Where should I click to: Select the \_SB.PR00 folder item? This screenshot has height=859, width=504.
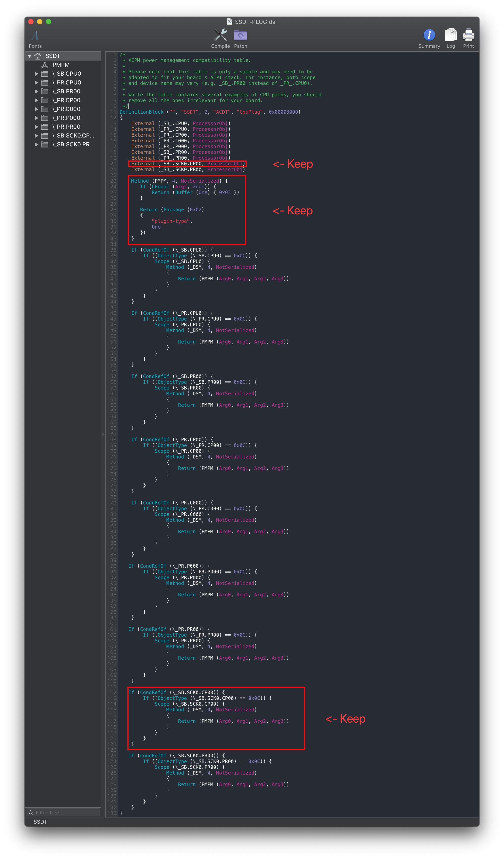point(66,91)
